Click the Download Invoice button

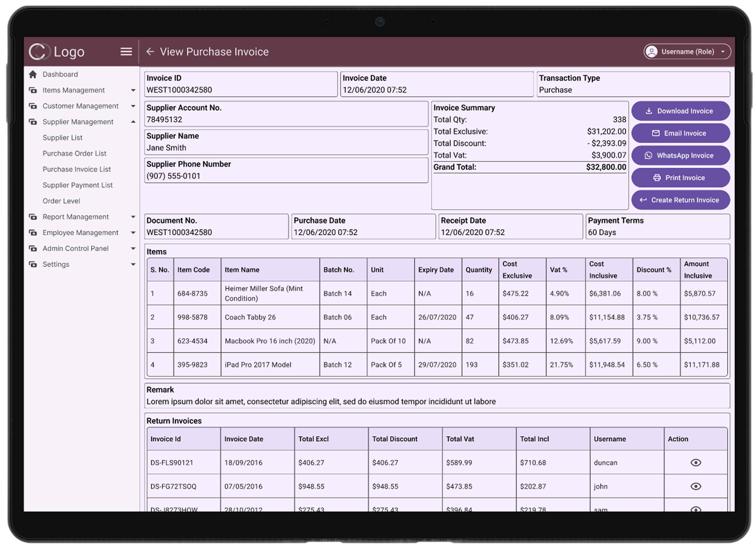680,111
